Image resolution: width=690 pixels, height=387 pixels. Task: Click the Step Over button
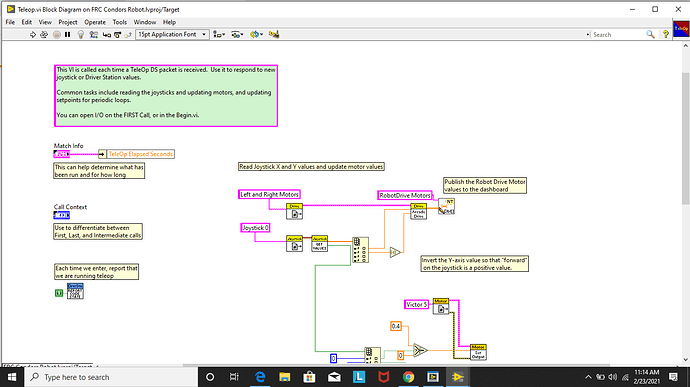coord(117,34)
